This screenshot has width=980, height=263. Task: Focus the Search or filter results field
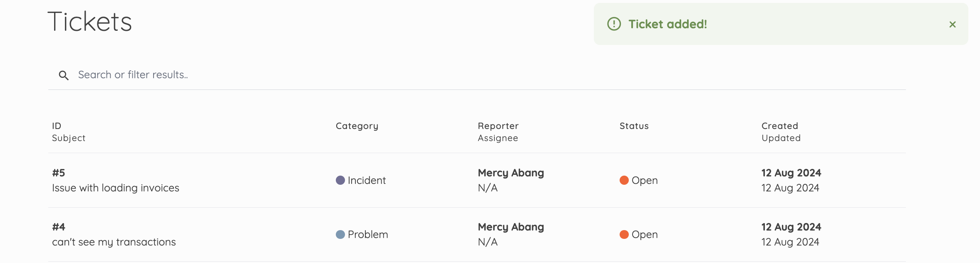[x=477, y=75]
